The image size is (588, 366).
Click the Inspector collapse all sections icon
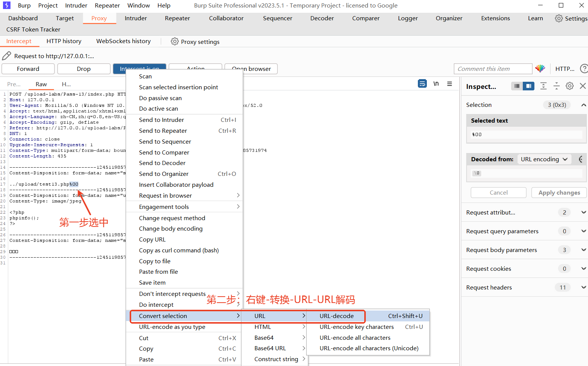point(557,86)
